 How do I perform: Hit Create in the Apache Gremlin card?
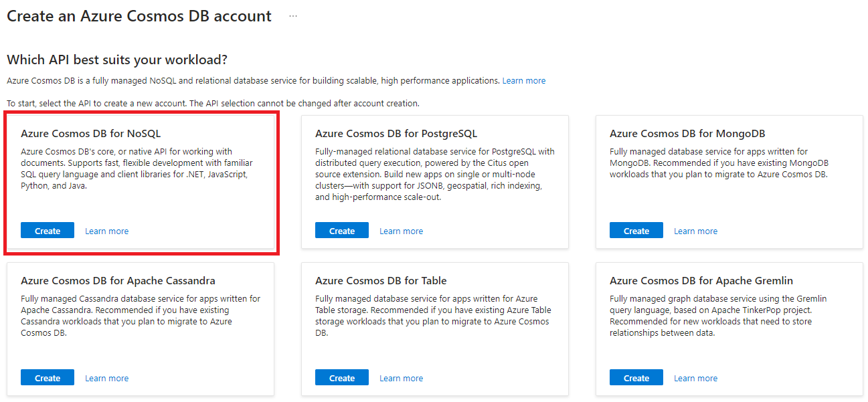636,378
